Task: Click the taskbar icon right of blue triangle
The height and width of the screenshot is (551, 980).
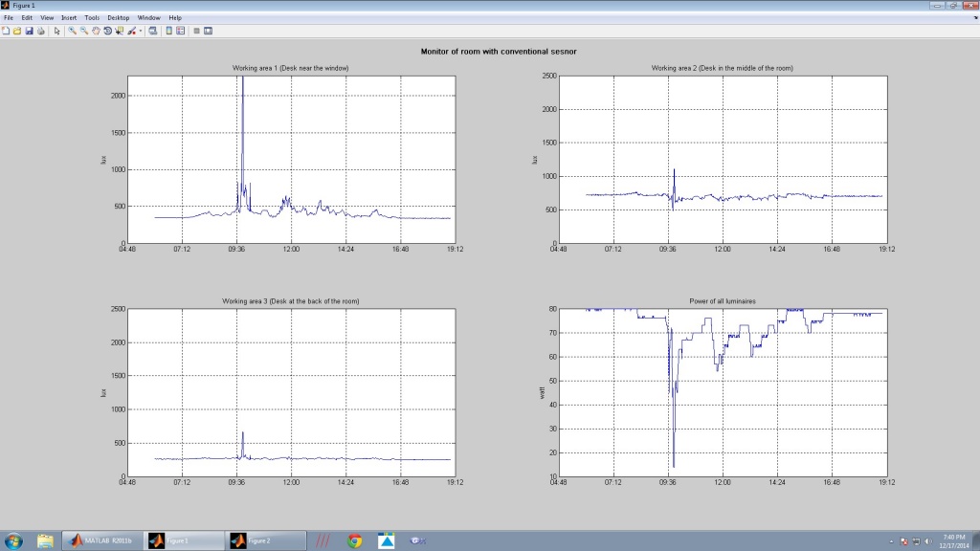Action: tap(417, 540)
